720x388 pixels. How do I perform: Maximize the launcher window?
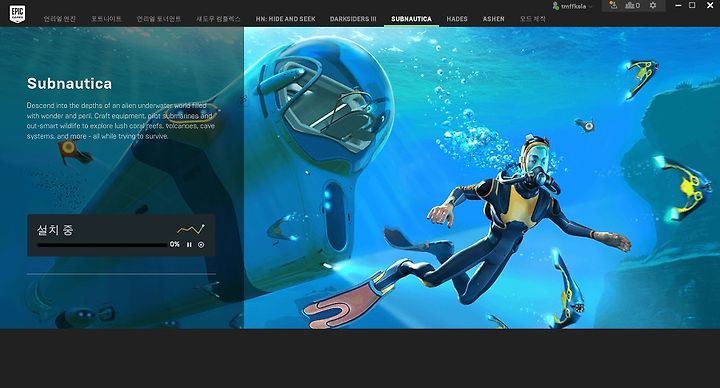coord(692,6)
